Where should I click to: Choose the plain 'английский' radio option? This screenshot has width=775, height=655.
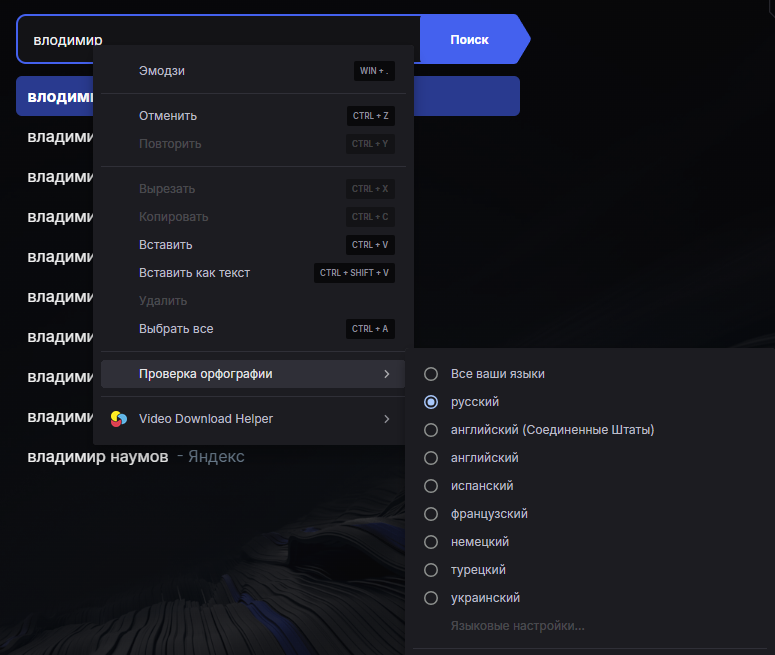(x=431, y=458)
